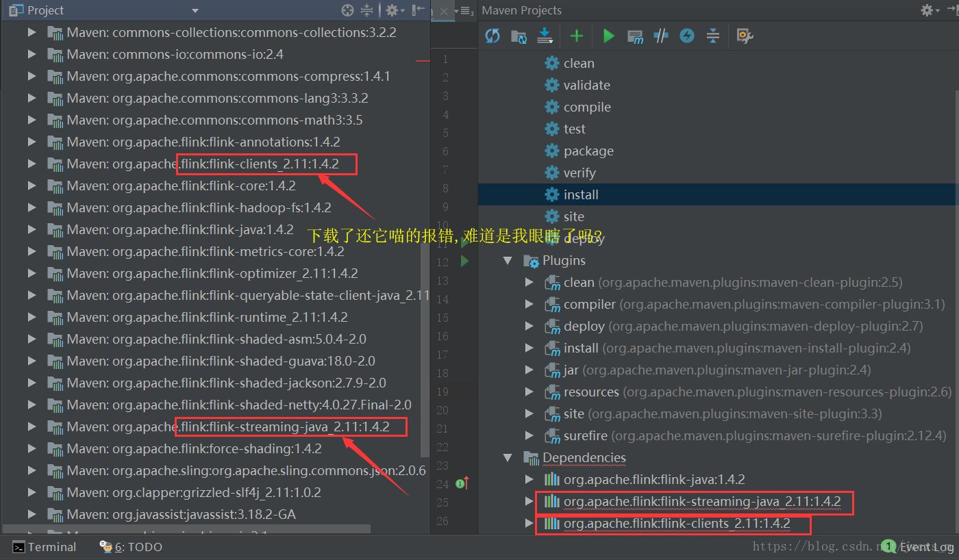Image resolution: width=959 pixels, height=560 pixels.
Task: Select the install lifecycle goal
Action: (x=580, y=195)
